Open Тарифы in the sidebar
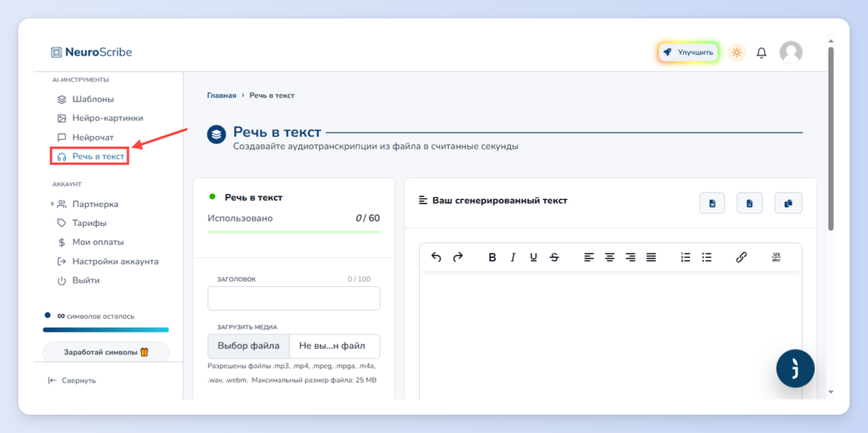 pos(82,223)
